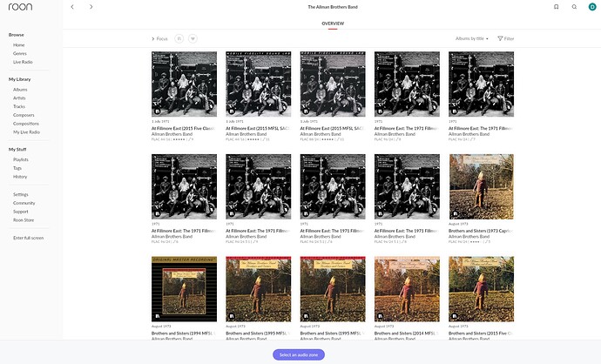Go forward with the right arrow

tap(91, 7)
